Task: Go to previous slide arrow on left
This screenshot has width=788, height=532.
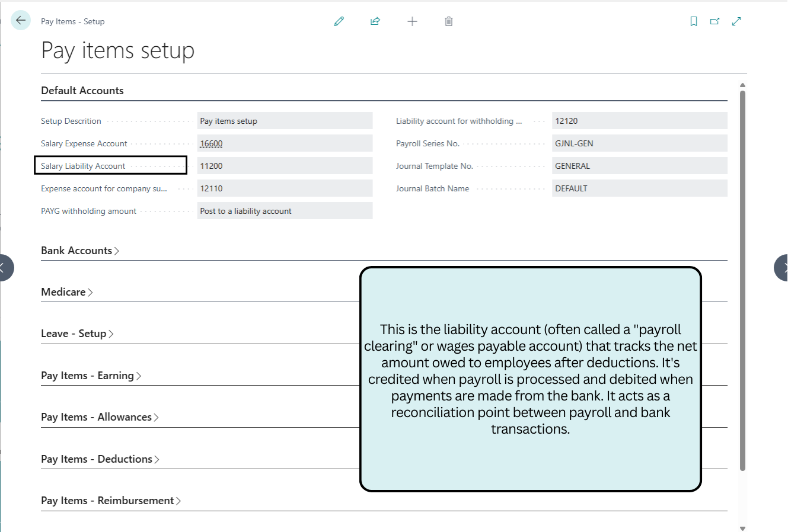Action: click(x=5, y=267)
